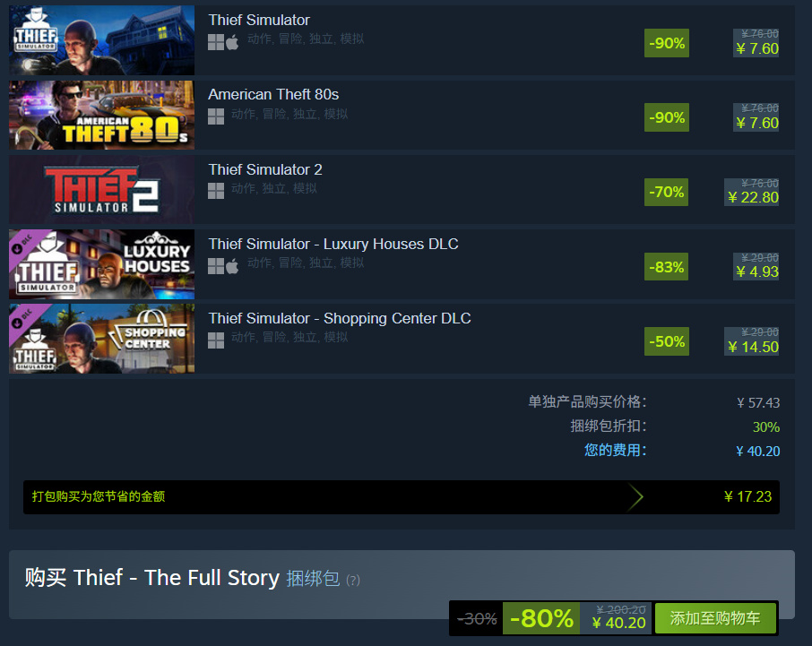The image size is (812, 646).
Task: Click the Windows icon for Shopping Center DLC
Action: [216, 340]
